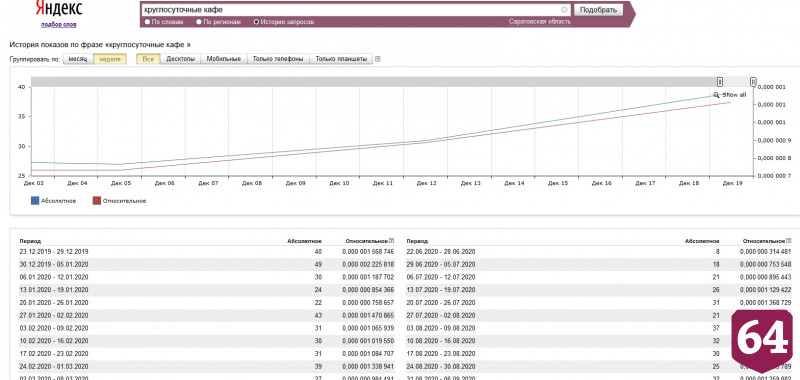Clear the search query with the X icon

[x=564, y=10]
